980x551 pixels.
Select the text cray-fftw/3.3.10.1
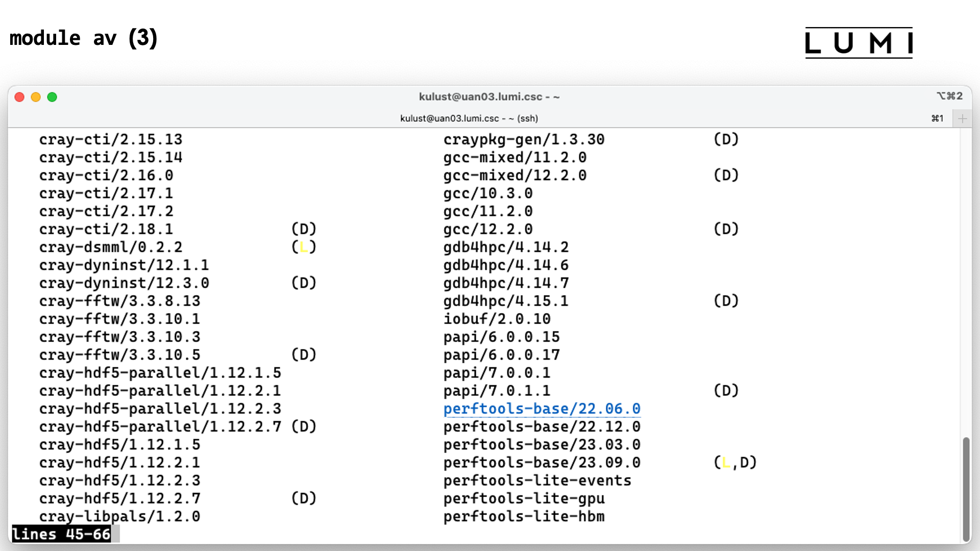pyautogui.click(x=120, y=319)
